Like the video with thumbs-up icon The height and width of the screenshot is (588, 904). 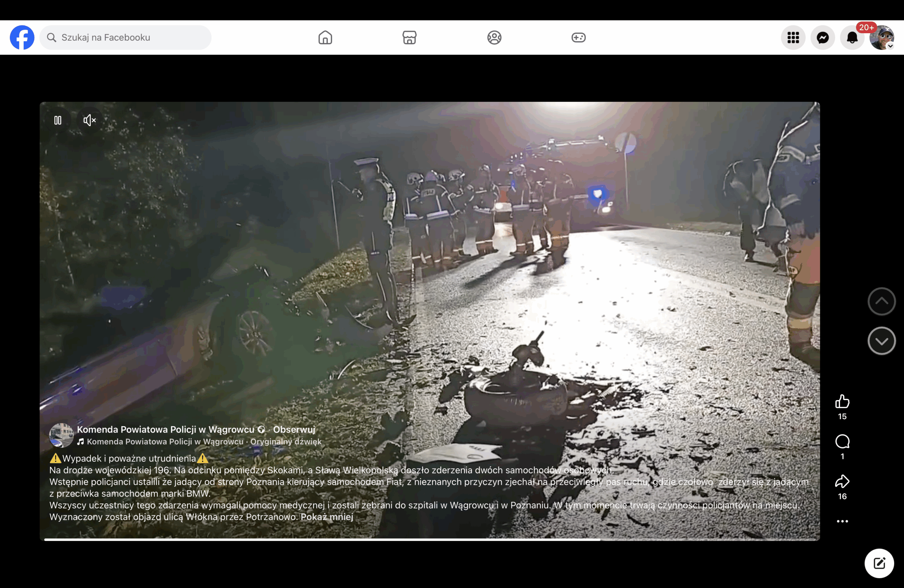pos(842,402)
